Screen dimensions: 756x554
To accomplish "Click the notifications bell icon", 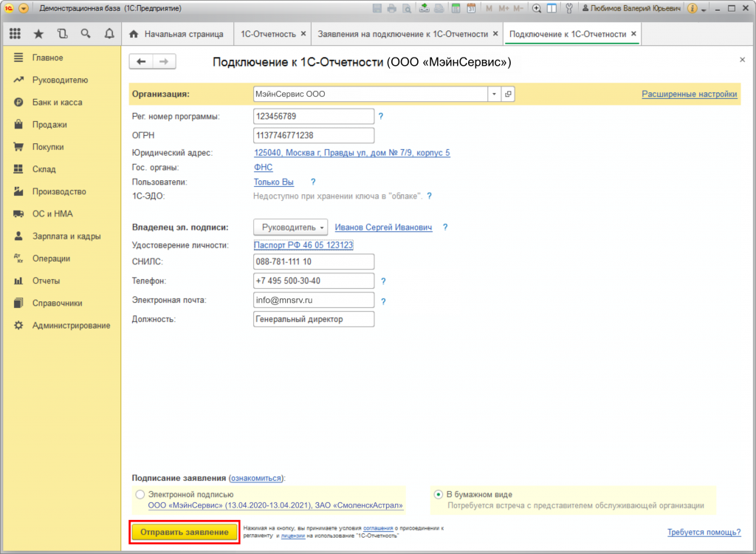I will point(109,34).
